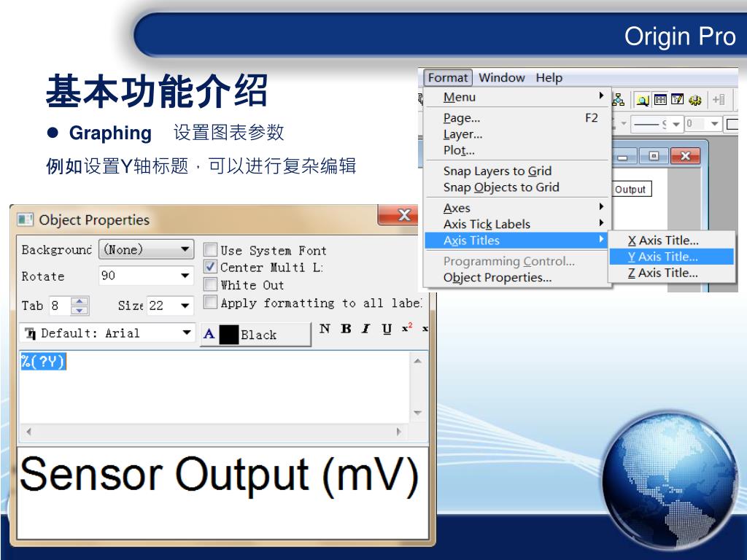
Task: Click scroll down arrow in text area
Action: coord(418,413)
